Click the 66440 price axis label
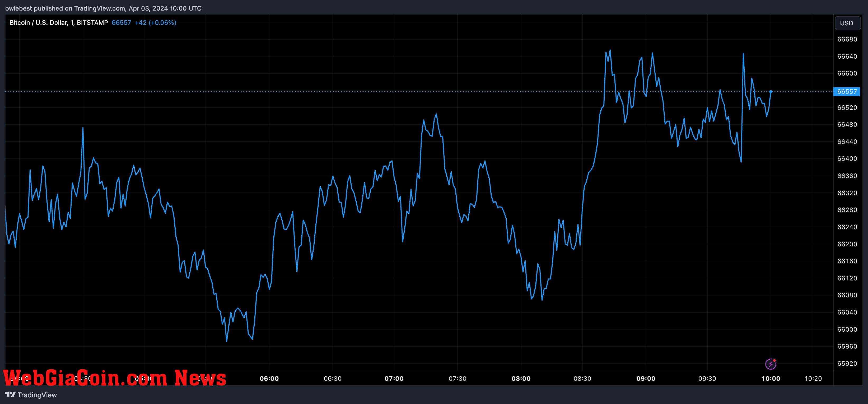Screen dimensions: 868x404 [x=847, y=142]
